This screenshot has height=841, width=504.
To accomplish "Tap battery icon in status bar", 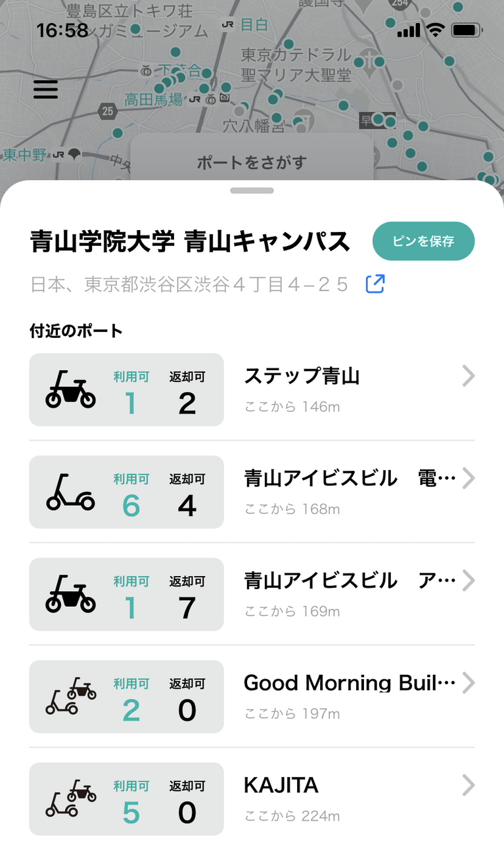I will 467,30.
